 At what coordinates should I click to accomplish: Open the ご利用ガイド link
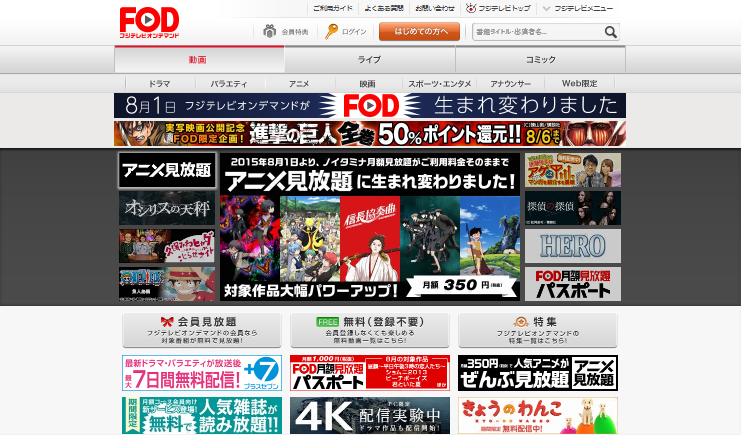pos(333,8)
